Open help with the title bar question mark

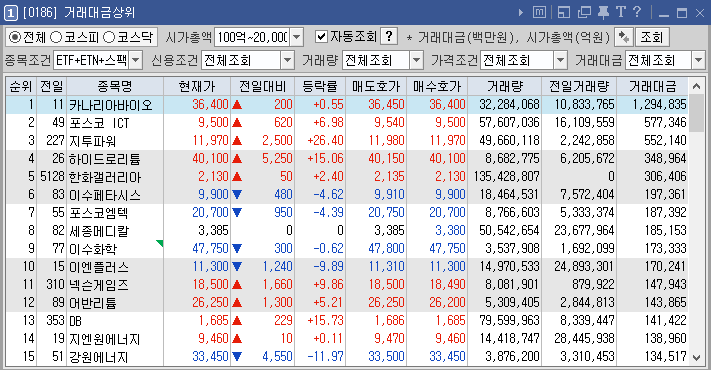637,12
